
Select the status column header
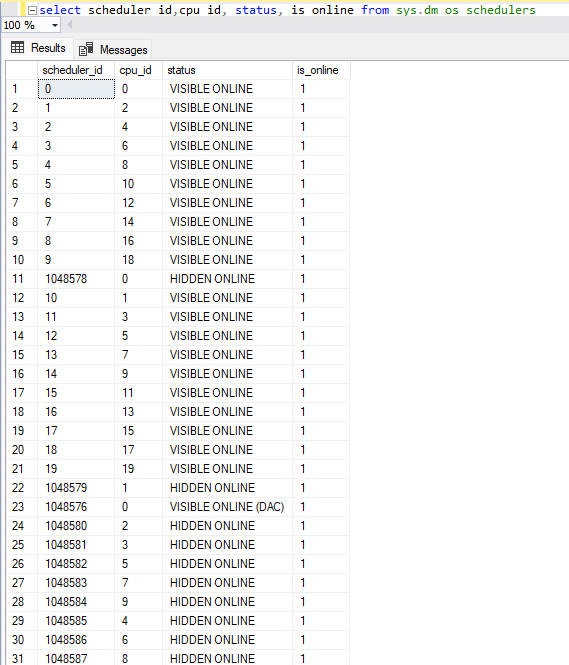coord(228,70)
